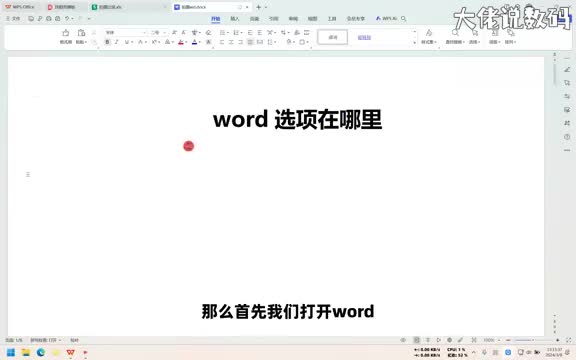
Task: Click the selection pane icon in right sidebar
Action: click(567, 83)
